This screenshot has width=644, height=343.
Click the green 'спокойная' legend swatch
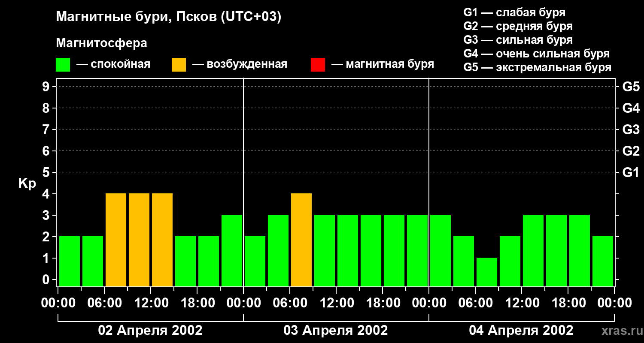point(63,64)
